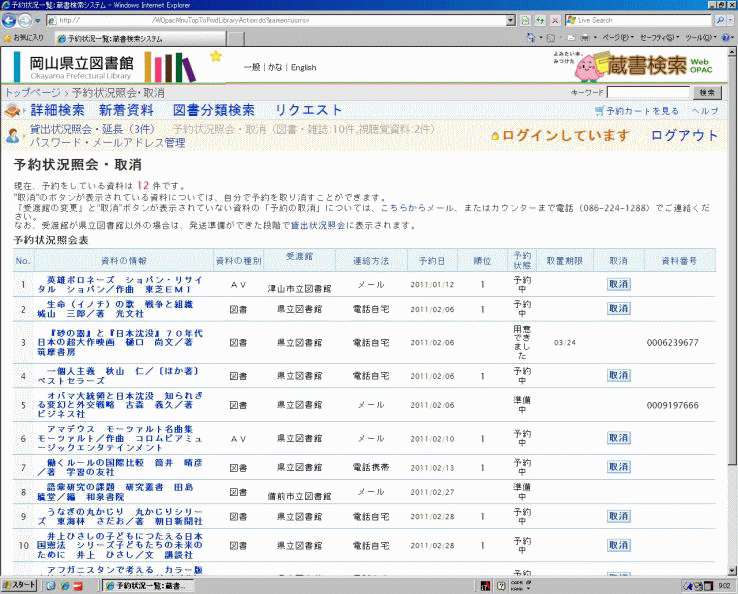Open the Favorites star button
The height and width of the screenshot is (594, 738).
(23, 38)
